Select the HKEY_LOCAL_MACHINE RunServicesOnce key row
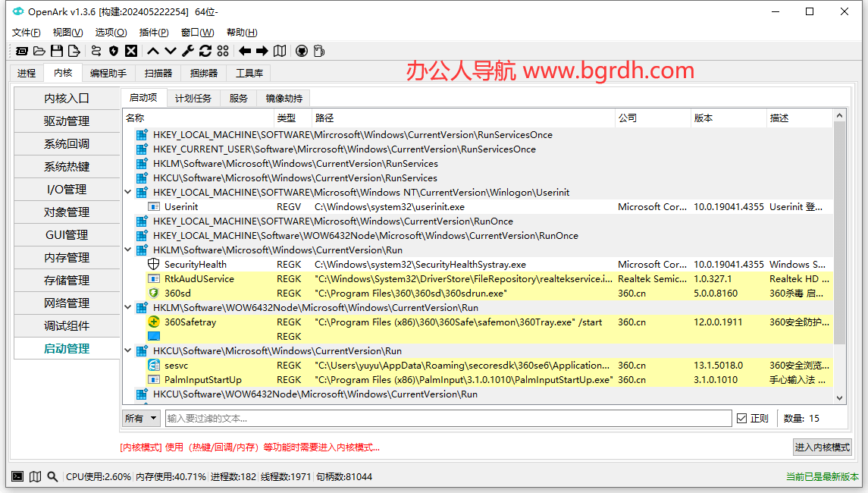The height and width of the screenshot is (493, 868). (x=478, y=134)
